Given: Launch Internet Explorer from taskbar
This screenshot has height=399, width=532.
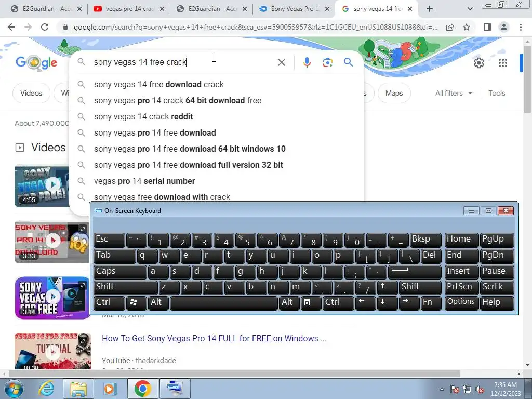Looking at the screenshot, I should pos(46,389).
